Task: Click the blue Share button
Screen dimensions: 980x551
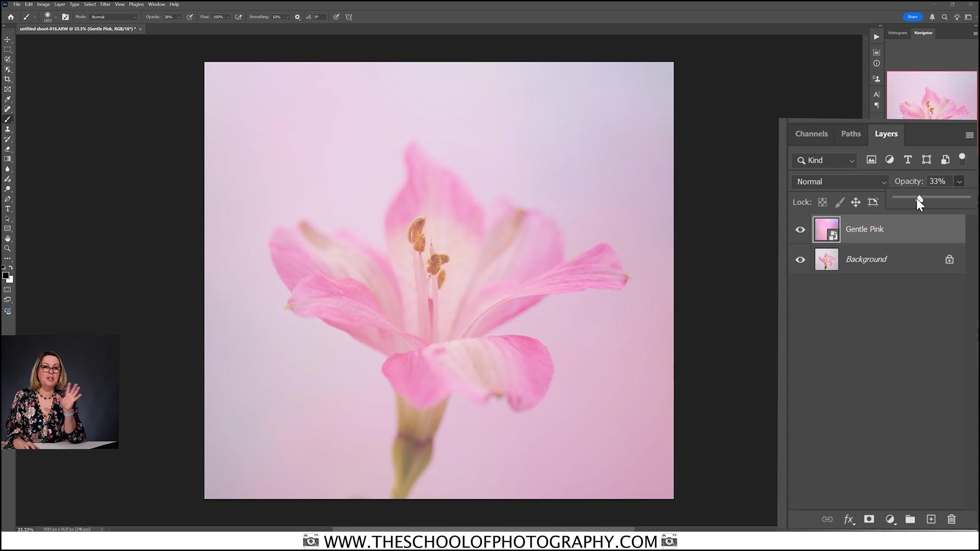Action: tap(912, 17)
